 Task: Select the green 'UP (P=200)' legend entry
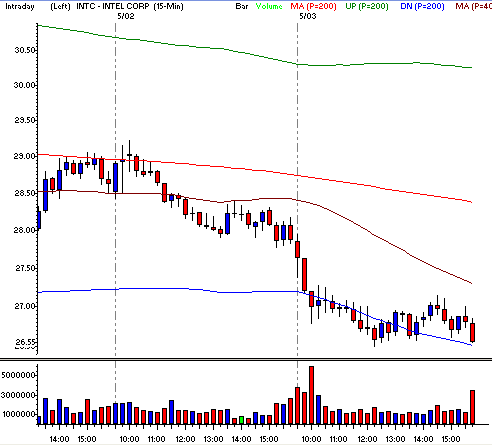pos(367,6)
